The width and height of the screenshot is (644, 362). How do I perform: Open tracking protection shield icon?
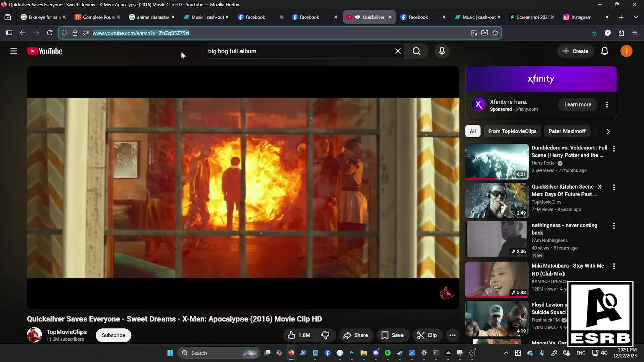64,33
